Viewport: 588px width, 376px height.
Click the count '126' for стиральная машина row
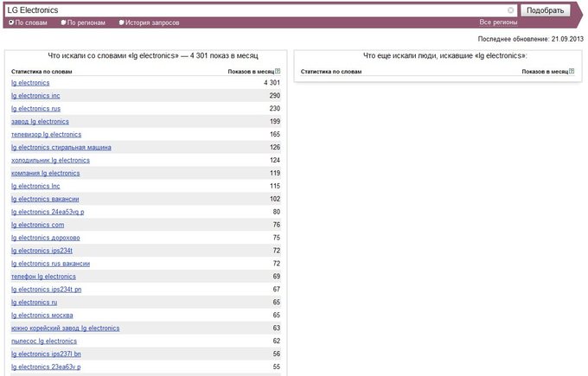point(275,147)
